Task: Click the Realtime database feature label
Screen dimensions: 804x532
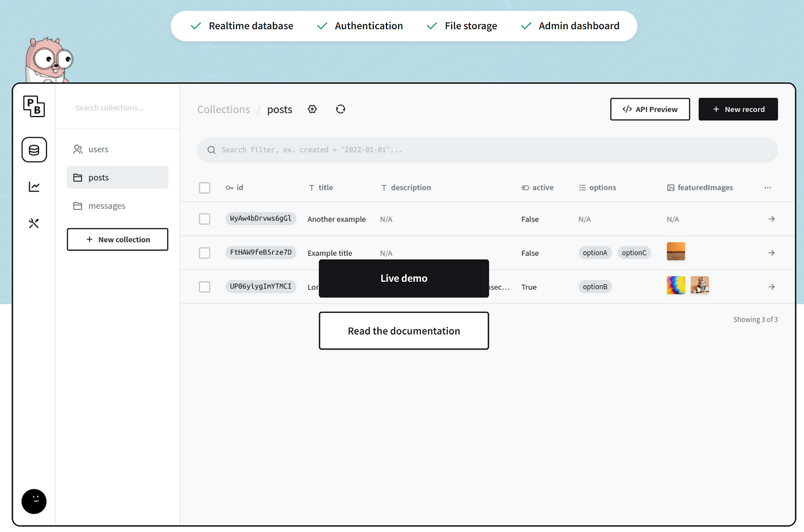Action: pyautogui.click(x=251, y=26)
